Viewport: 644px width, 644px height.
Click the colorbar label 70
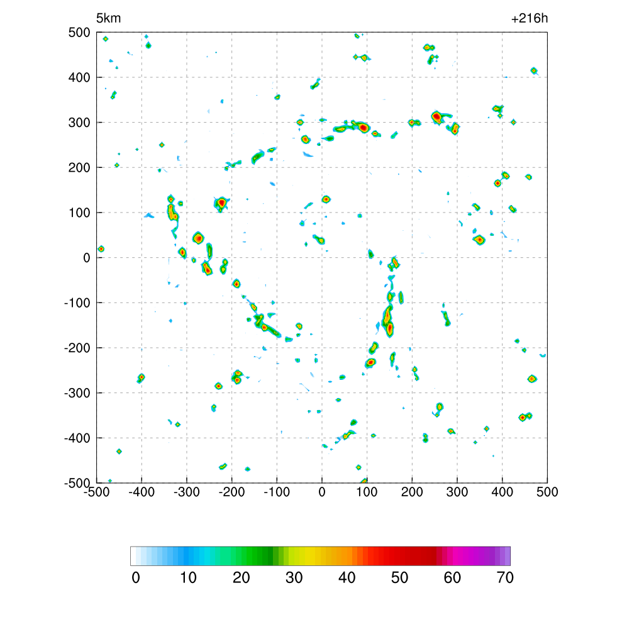coord(505,578)
